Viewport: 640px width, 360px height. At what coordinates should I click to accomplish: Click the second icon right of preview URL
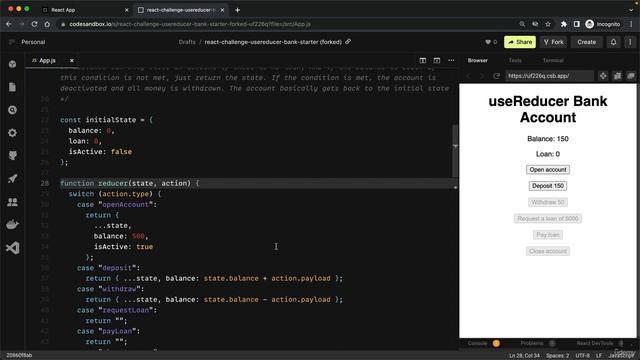[618, 76]
